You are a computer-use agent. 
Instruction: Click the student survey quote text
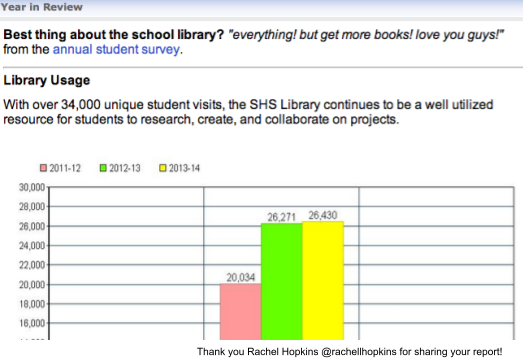coord(366,35)
